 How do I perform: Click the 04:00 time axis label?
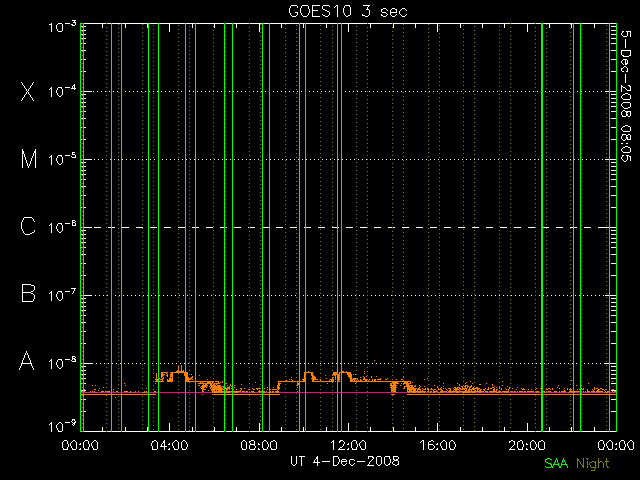click(x=169, y=445)
